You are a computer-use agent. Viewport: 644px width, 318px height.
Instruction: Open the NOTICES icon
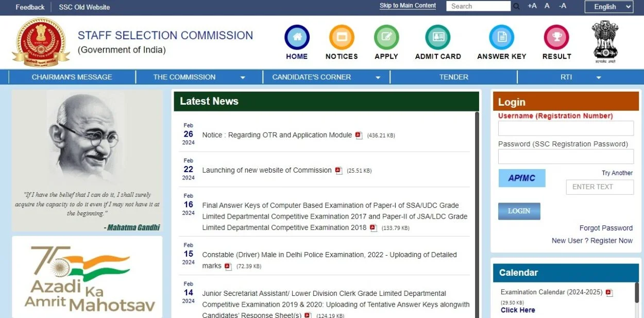tap(342, 37)
